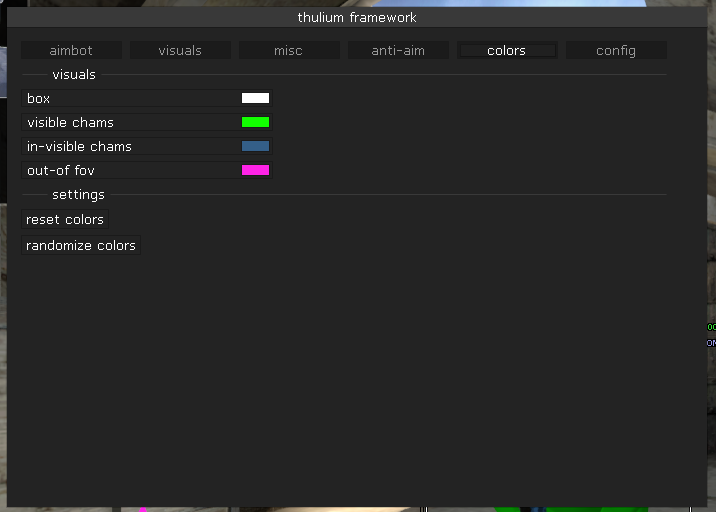Image resolution: width=716 pixels, height=512 pixels.
Task: Click the reset colors button
Action: pos(65,220)
